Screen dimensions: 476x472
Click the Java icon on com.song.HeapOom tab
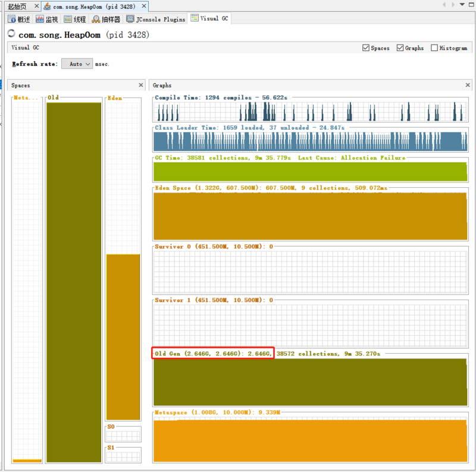click(47, 6)
